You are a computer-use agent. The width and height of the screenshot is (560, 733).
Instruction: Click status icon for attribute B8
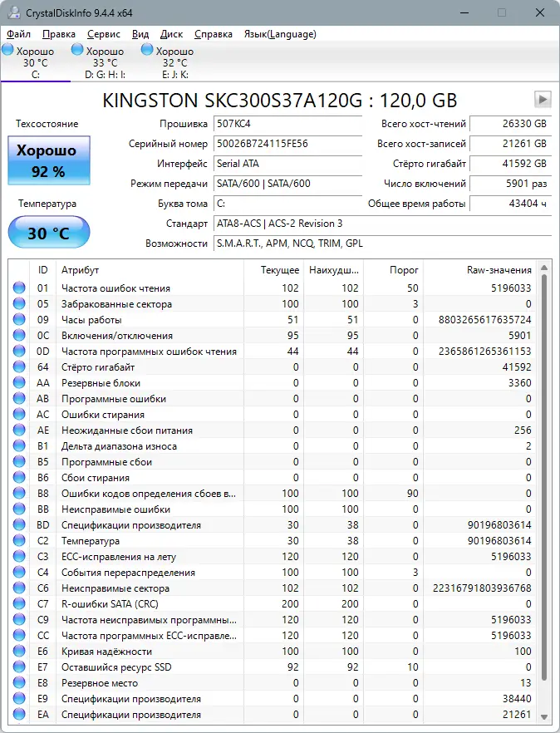pyautogui.click(x=19, y=494)
